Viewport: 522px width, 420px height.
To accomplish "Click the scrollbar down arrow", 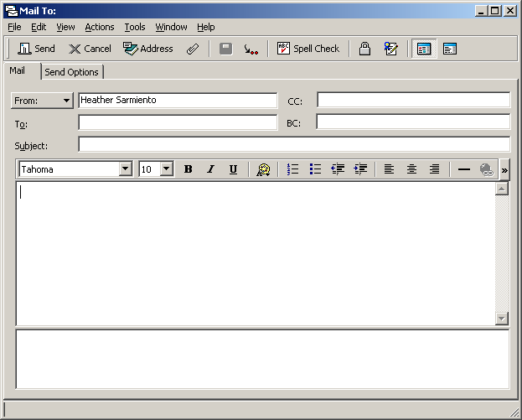I will click(502, 318).
